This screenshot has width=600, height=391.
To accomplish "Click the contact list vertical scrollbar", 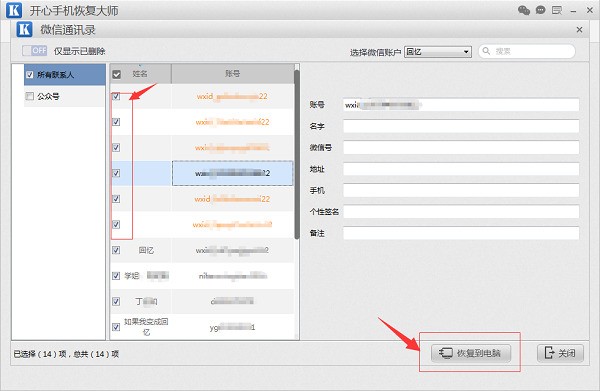I will 297,153.
